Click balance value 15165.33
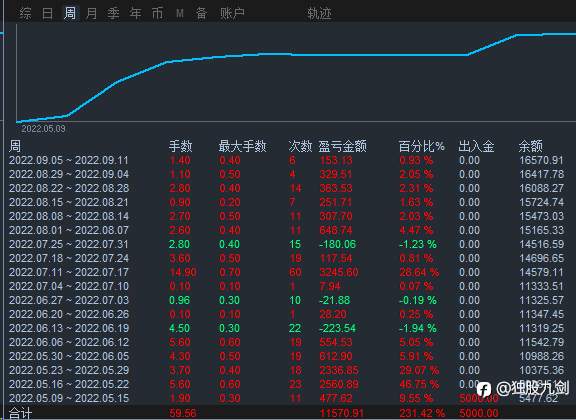The width and height of the screenshot is (576, 420). 541,230
